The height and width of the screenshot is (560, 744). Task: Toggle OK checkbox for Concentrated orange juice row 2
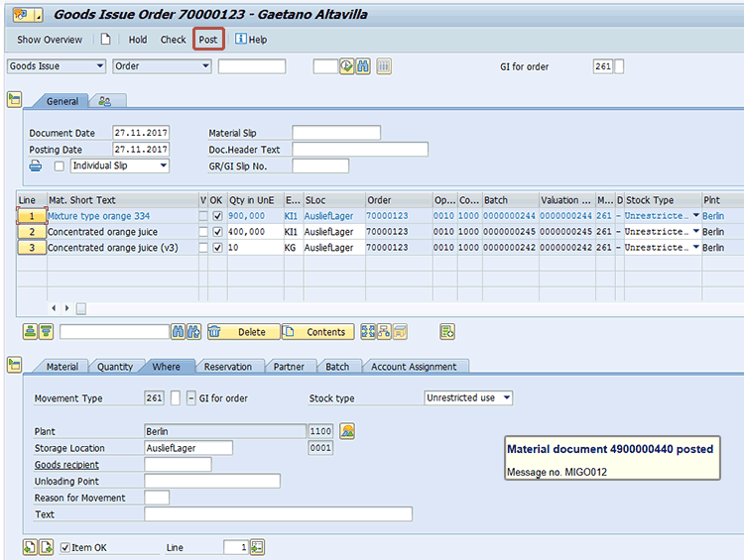point(217,231)
